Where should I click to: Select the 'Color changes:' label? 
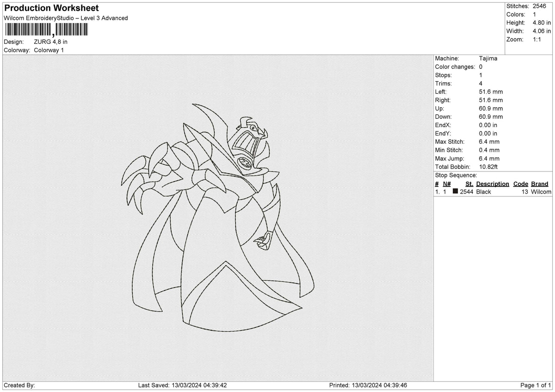pyautogui.click(x=455, y=67)
